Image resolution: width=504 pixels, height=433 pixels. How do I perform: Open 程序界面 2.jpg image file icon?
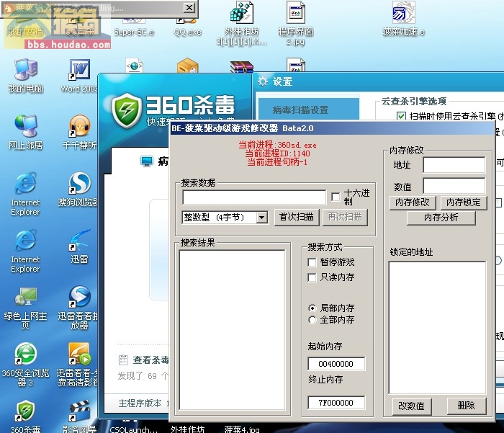point(296,23)
